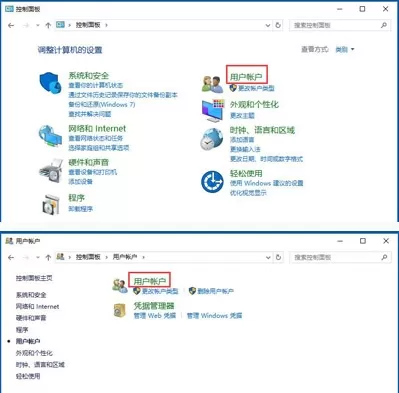The image size is (399, 393).
Task: Open the 外观和个性化 heading
Action: (x=254, y=104)
